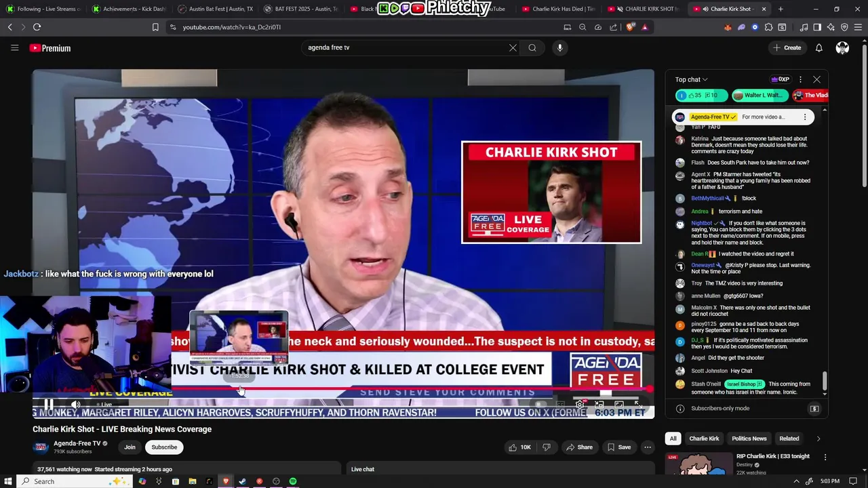Open video player settings gear
The width and height of the screenshot is (868, 488).
point(580,405)
